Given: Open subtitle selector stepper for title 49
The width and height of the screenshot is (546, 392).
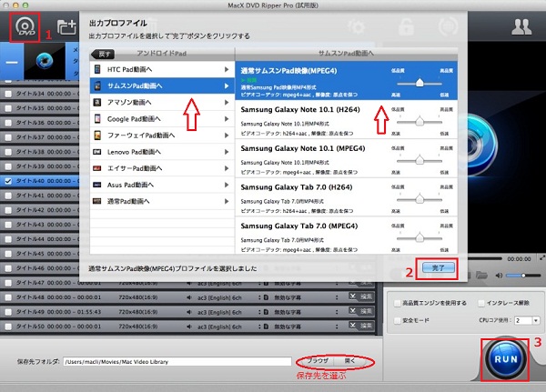Looking at the screenshot, I should (x=337, y=312).
